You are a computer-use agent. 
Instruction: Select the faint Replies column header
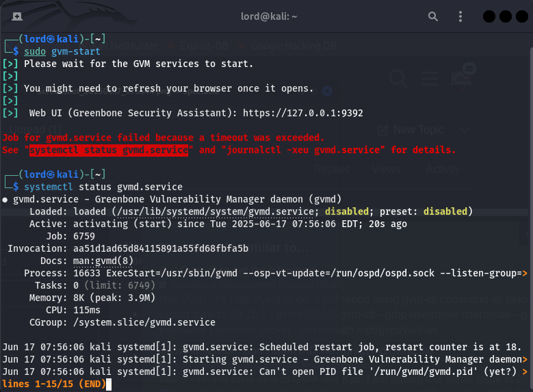tap(331, 169)
